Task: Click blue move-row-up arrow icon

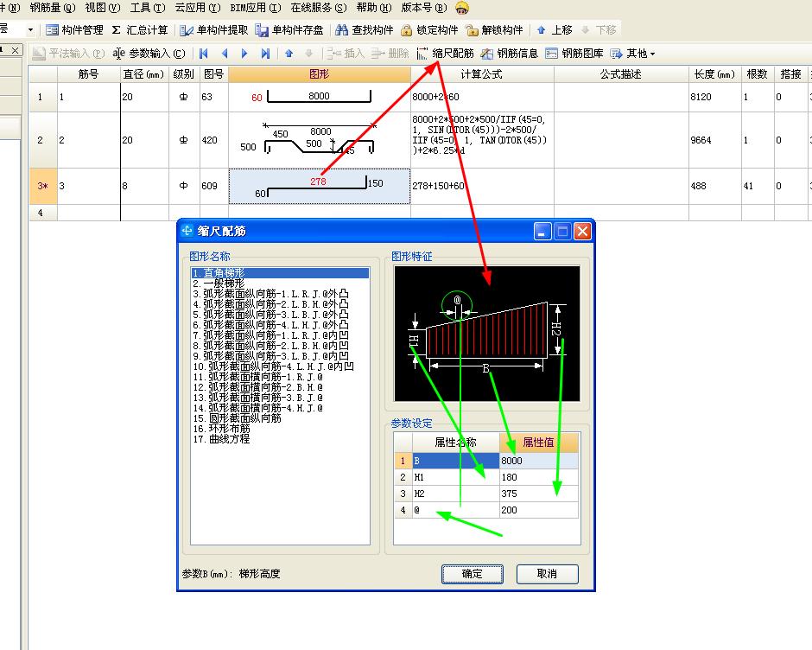Action: click(289, 54)
